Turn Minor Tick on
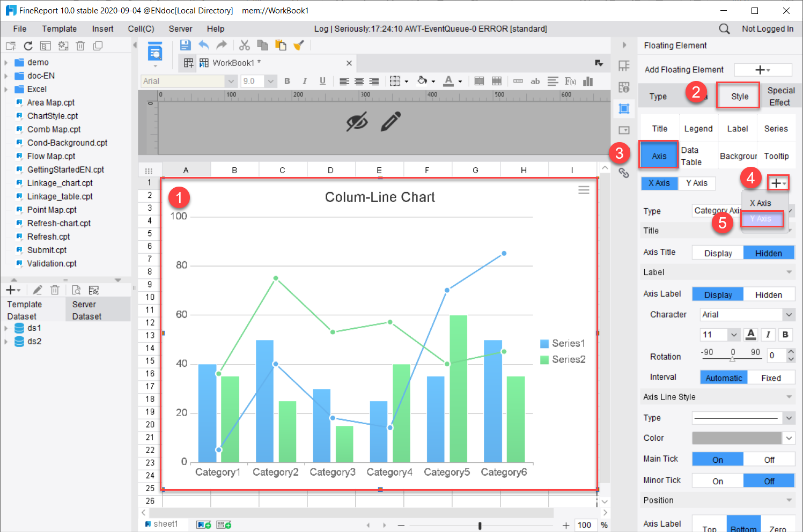 [717, 480]
